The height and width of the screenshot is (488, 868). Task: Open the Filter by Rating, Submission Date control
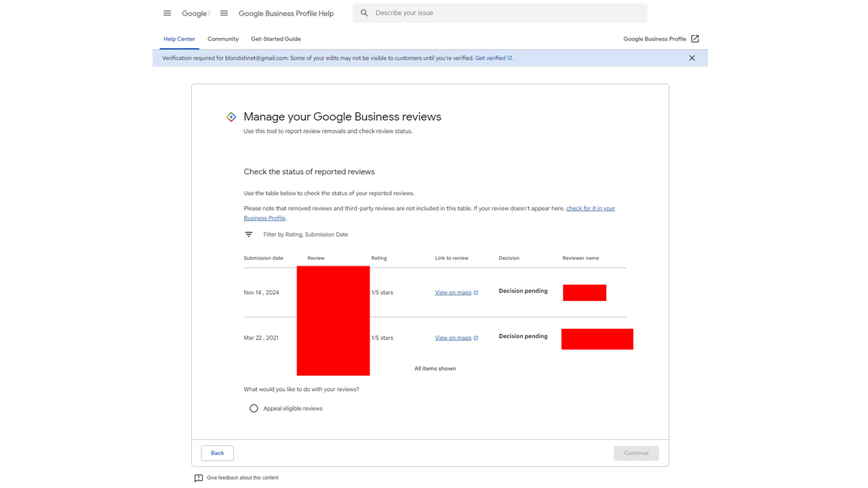coord(306,234)
